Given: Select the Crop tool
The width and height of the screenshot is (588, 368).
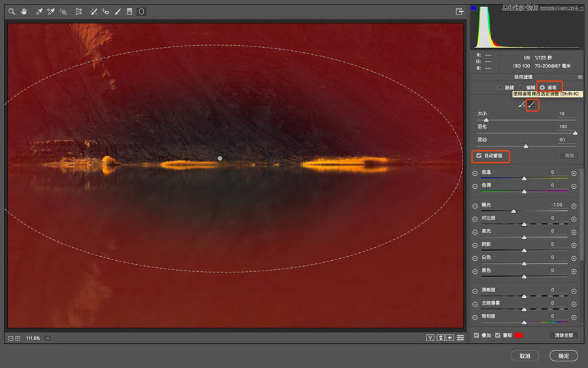Looking at the screenshot, I should (x=79, y=12).
